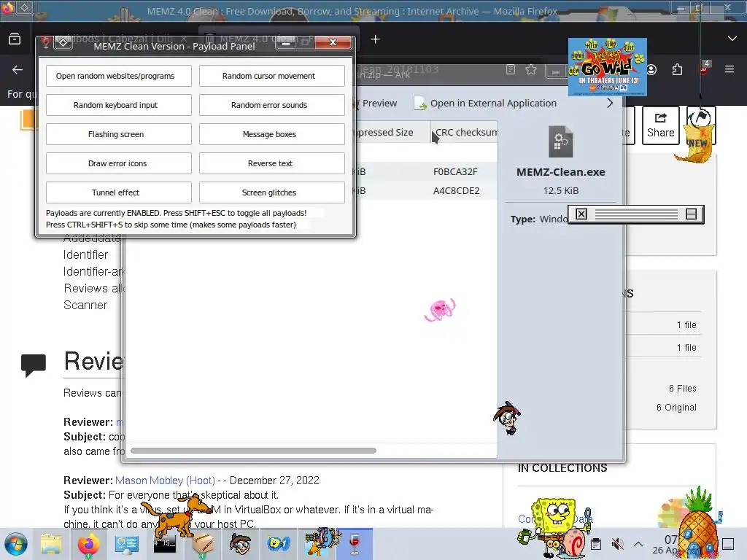Open Firefox account icon

651,69
